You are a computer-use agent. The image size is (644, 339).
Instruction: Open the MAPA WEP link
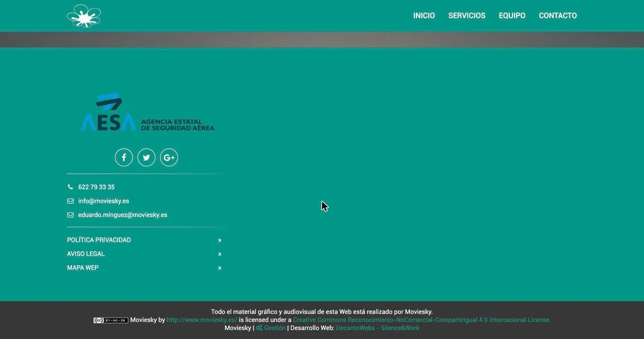[x=83, y=268]
